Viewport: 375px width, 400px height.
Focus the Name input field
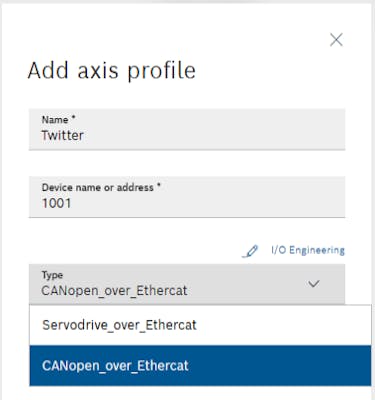[187, 129]
